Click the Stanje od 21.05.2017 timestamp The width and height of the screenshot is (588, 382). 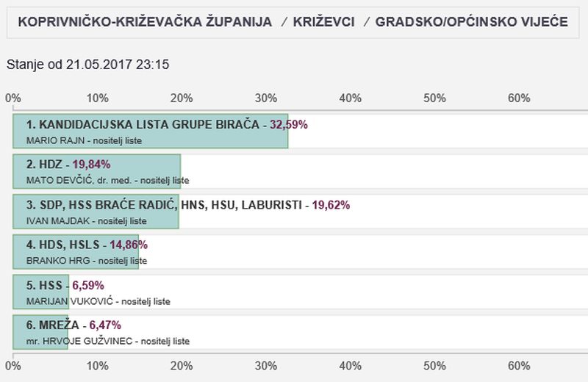(x=88, y=65)
